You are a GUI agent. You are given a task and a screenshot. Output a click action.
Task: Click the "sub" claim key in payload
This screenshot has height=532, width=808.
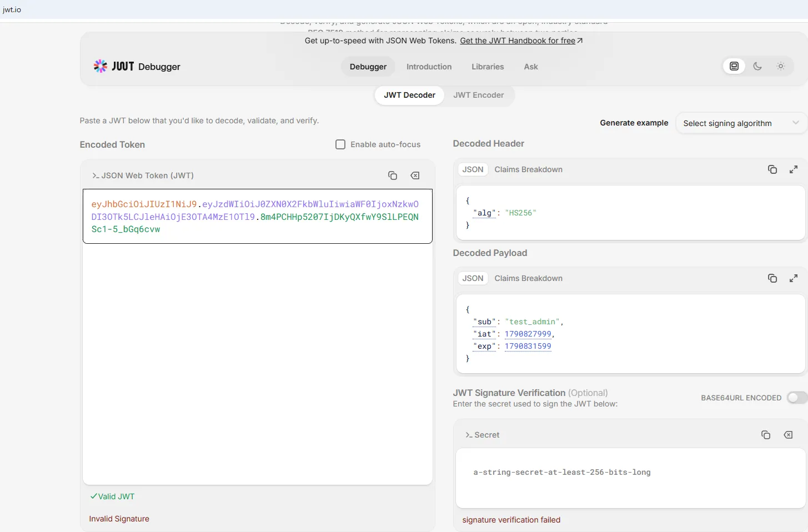484,322
